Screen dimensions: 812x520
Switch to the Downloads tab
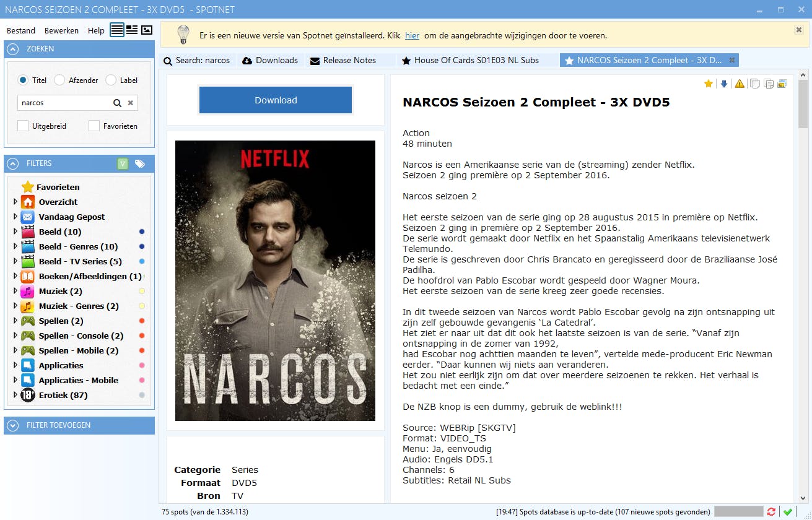click(271, 60)
